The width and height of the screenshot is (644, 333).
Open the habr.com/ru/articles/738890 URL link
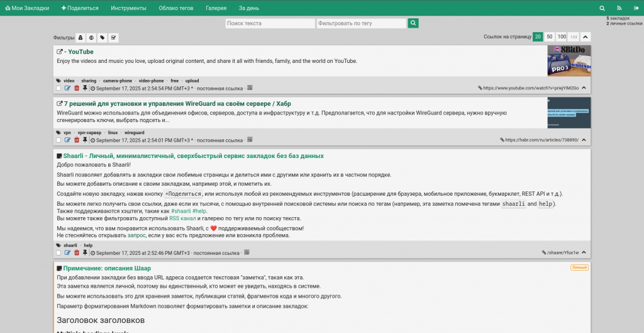click(539, 140)
